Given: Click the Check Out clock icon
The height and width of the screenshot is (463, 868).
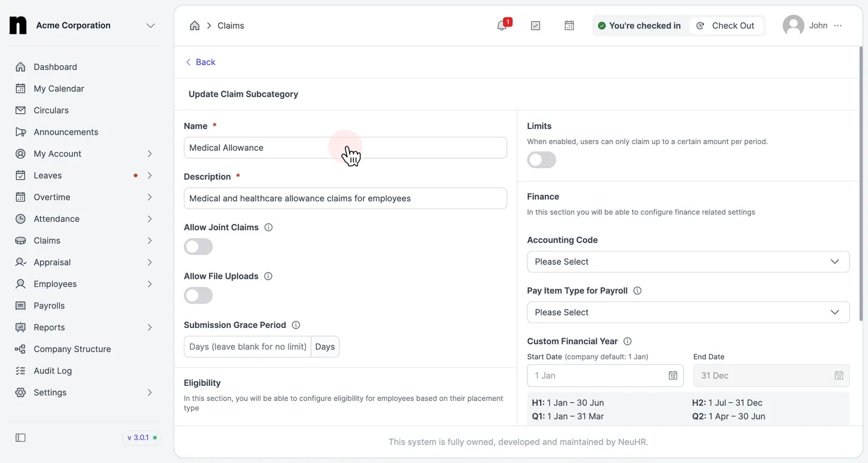Looking at the screenshot, I should pos(700,25).
